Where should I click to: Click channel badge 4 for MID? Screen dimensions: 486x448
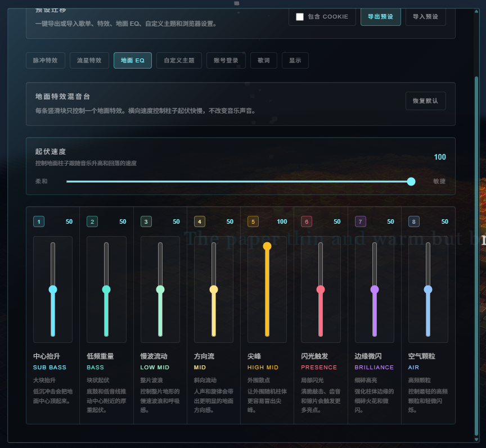click(200, 221)
